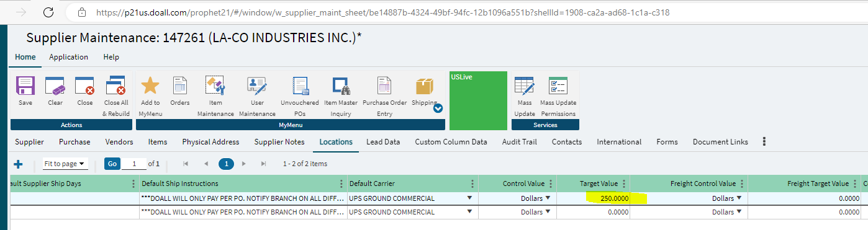Open Default Carrier dropdown in second row
868x230 pixels.
pos(469,212)
